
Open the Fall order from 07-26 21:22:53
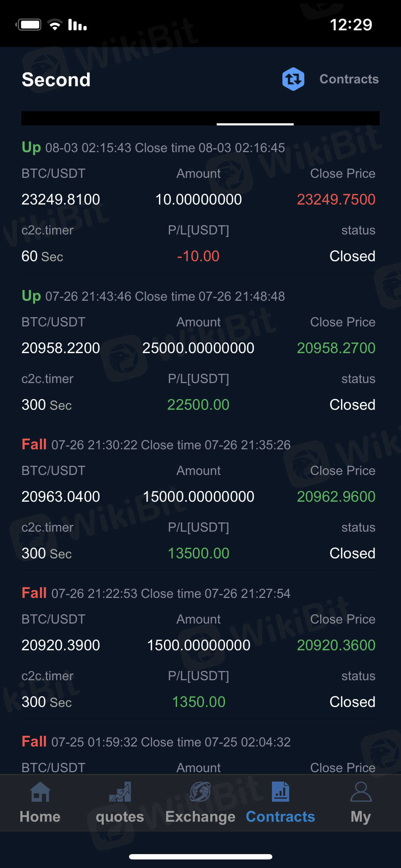(x=156, y=593)
